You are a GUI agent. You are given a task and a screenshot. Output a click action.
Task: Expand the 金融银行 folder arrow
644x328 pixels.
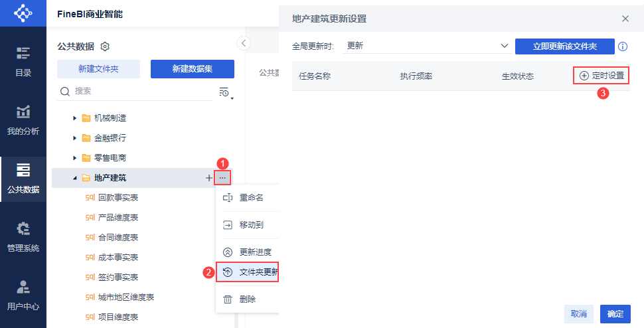tap(74, 138)
